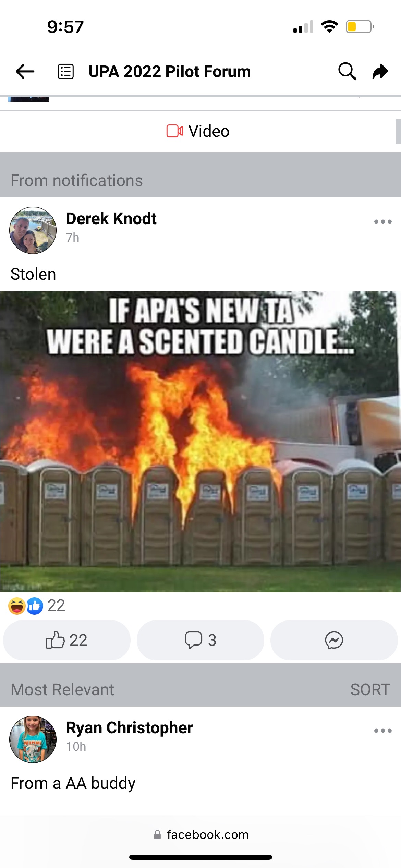Go to Derek Knodt's profile name link

point(111,219)
